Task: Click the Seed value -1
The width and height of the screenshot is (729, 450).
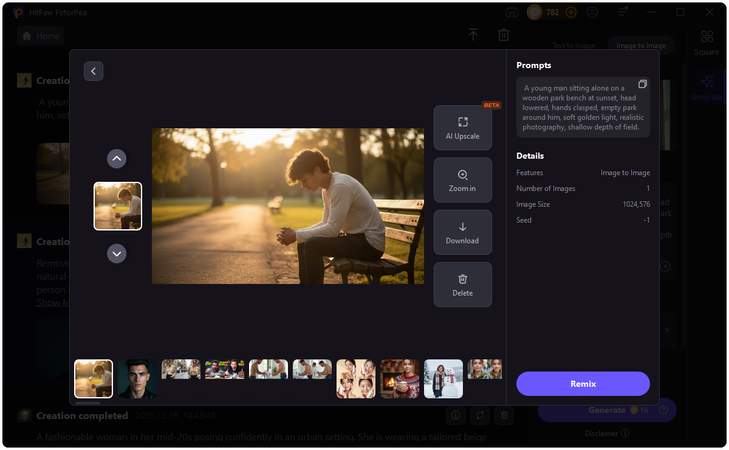Action: (646, 220)
